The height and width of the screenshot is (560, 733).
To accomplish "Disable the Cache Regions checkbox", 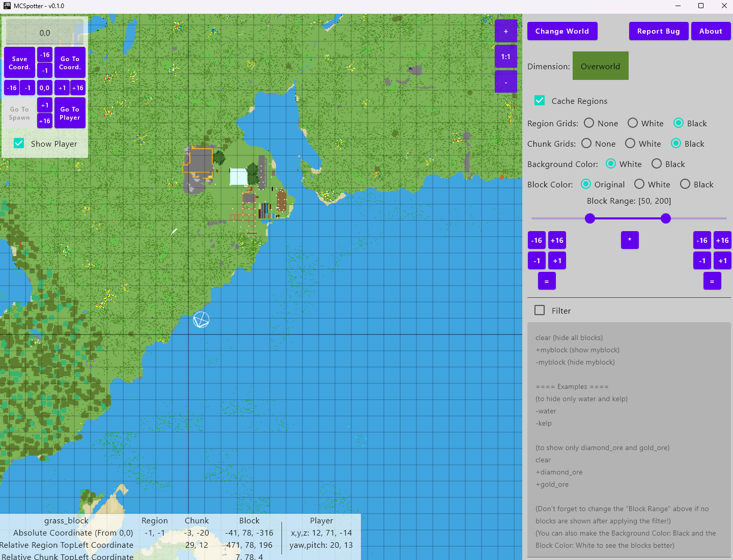I will 540,101.
